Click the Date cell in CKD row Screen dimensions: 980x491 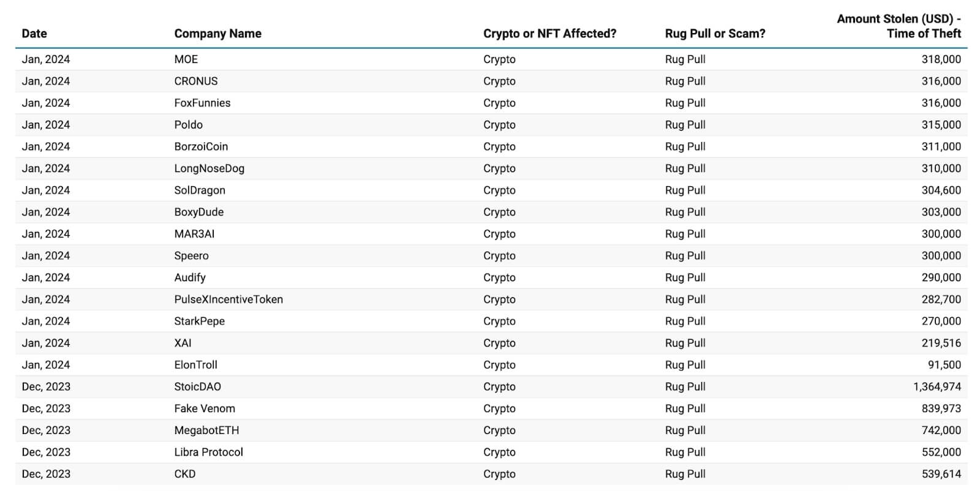point(46,474)
